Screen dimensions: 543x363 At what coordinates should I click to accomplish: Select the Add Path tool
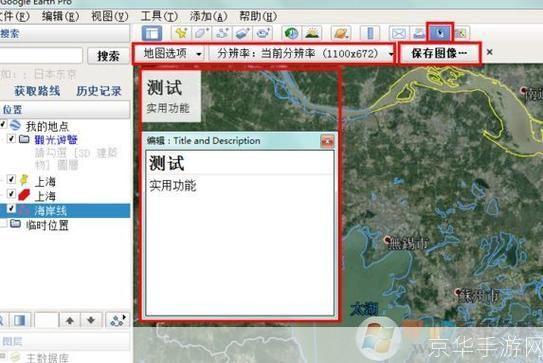click(x=222, y=33)
